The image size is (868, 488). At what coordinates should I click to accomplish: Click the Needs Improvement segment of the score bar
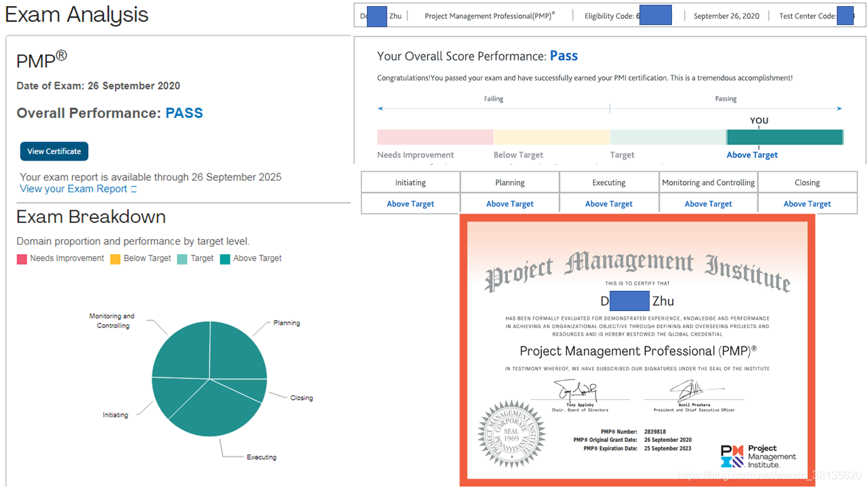click(x=435, y=137)
